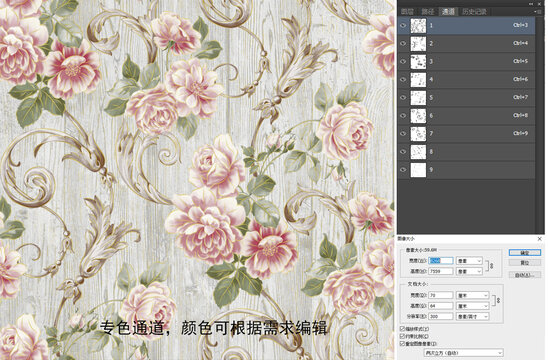Screen dimensions: 548x360
Task: Open the resolution unit dropdown (像素/英寸)
Action: [473, 317]
